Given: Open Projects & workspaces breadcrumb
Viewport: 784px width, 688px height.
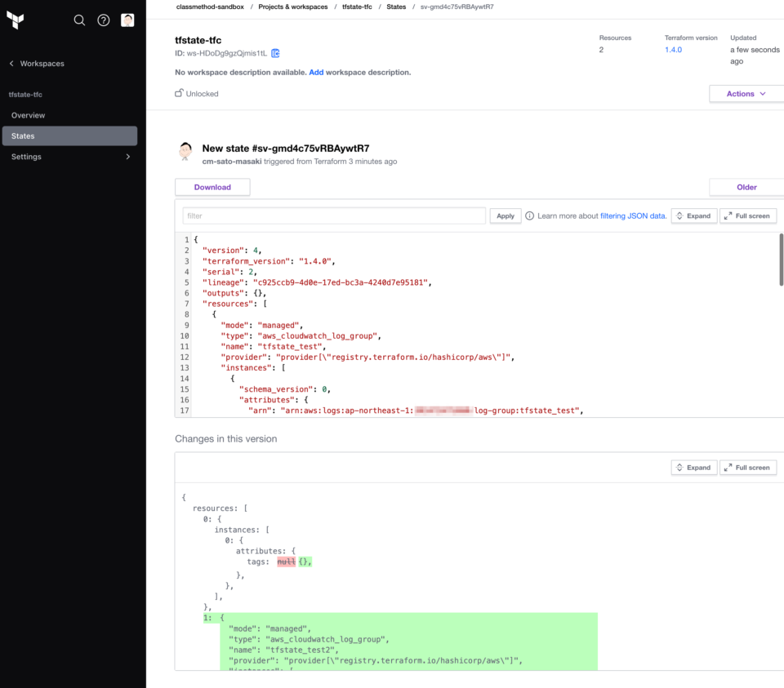Looking at the screenshot, I should pyautogui.click(x=293, y=7).
